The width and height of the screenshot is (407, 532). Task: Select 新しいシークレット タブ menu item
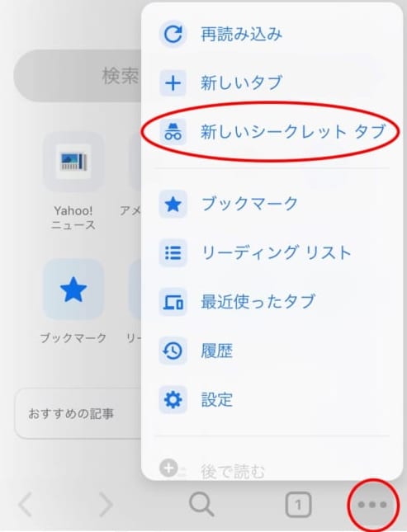(x=271, y=132)
